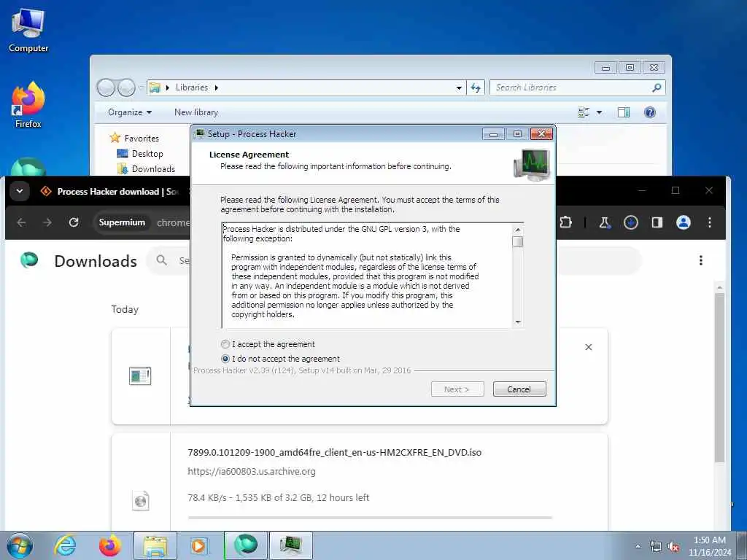Image resolution: width=747 pixels, height=560 pixels.
Task: Open the browser profile avatar
Action: tap(683, 222)
